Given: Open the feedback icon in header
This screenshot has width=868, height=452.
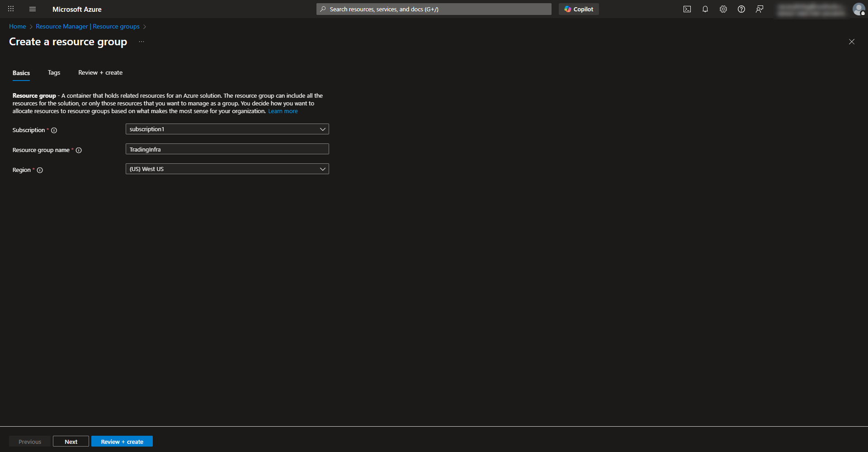Looking at the screenshot, I should [x=759, y=9].
